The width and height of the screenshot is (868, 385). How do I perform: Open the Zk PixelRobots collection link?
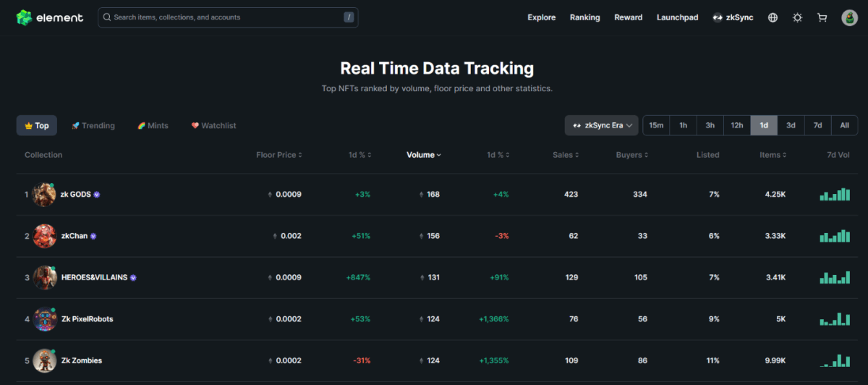[87, 319]
